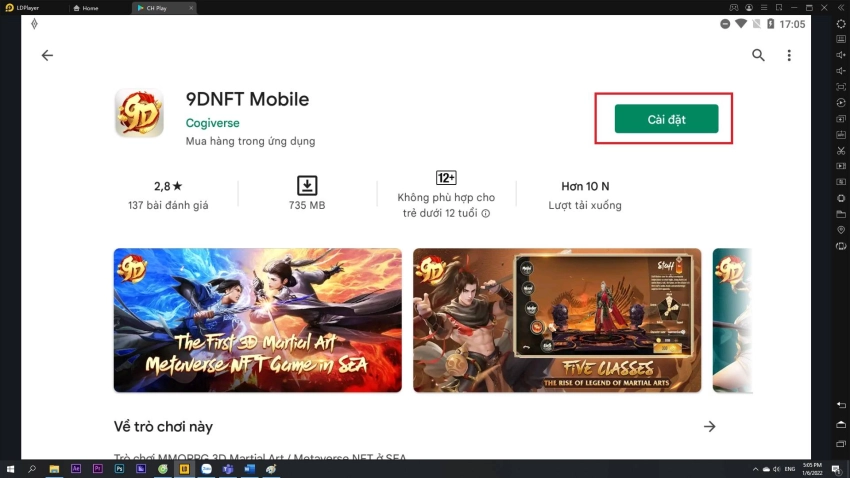Open LDPlayer hamburger menu in title bar
850x478 pixels.
[764, 8]
